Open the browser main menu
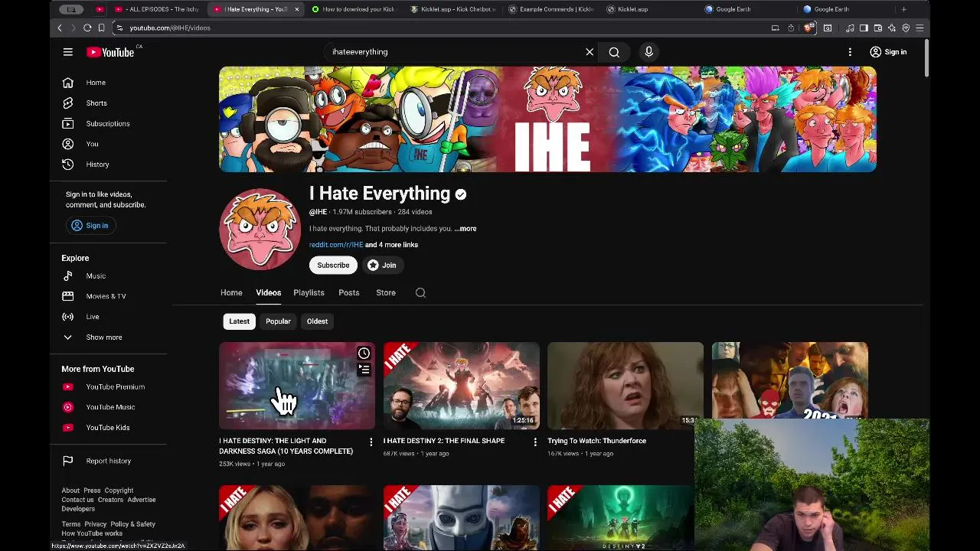Viewport: 980px width, 551px height. point(920,28)
